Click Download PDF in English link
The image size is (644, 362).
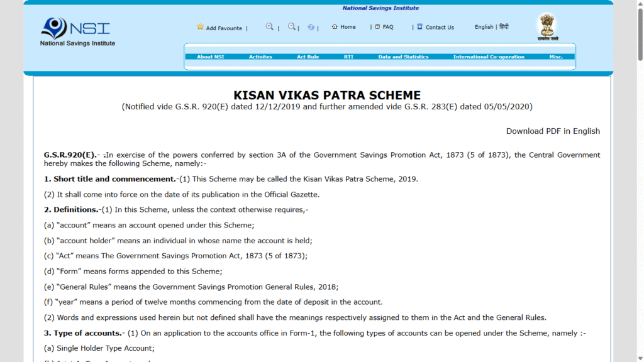point(552,131)
